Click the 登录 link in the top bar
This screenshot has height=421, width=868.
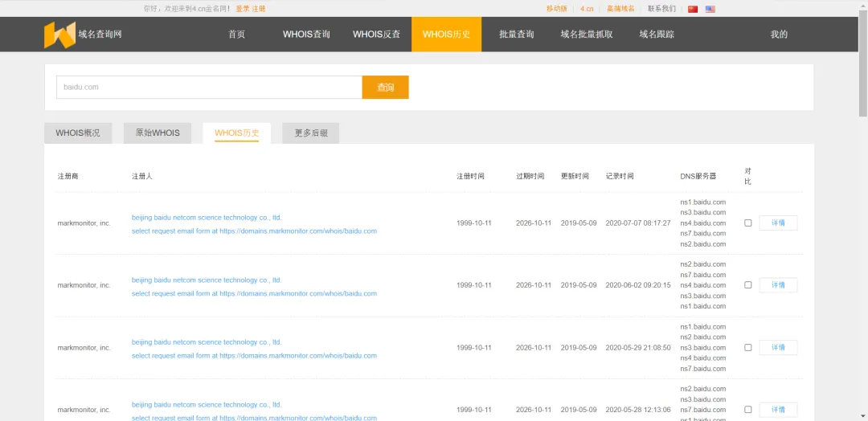pos(242,9)
